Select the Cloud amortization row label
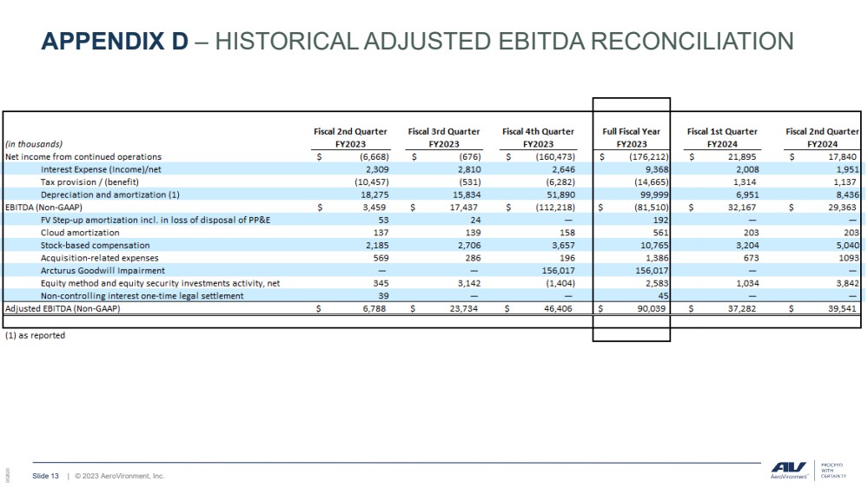This screenshot has width=868, height=488. pyautogui.click(x=80, y=233)
